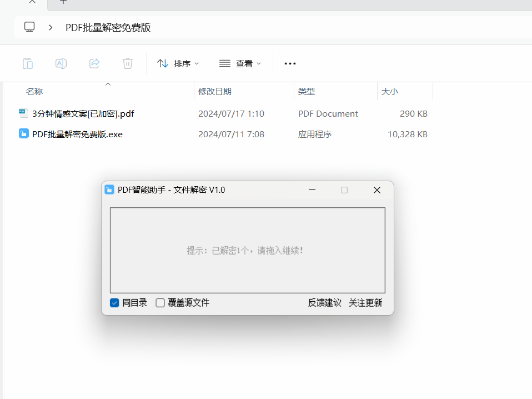Click the PDF智能助手 title bar app icon

[x=109, y=190]
